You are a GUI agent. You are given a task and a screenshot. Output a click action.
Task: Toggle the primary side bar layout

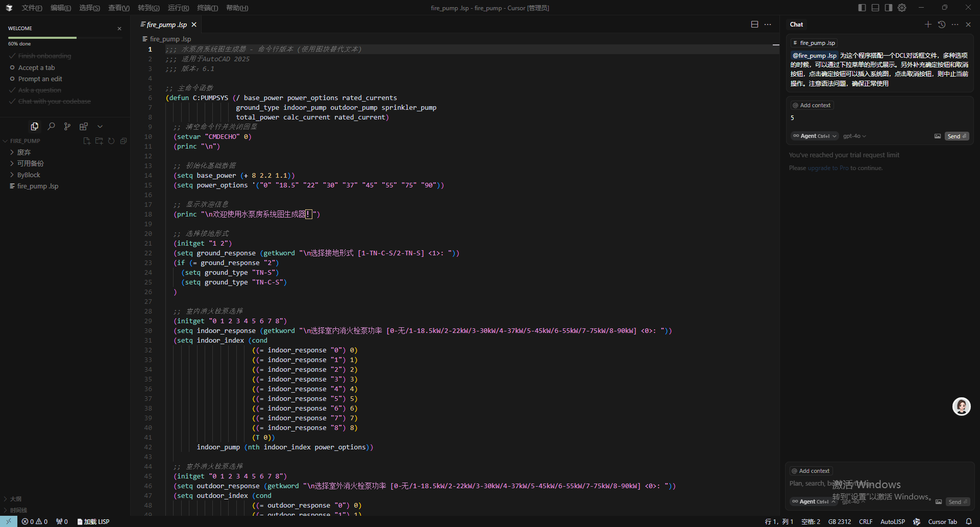coord(862,8)
